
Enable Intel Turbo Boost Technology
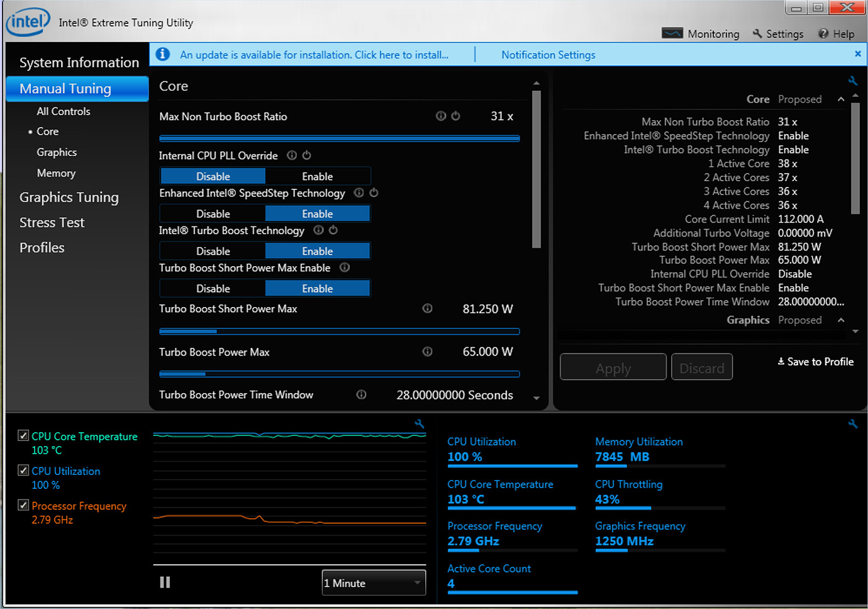pyautogui.click(x=318, y=251)
